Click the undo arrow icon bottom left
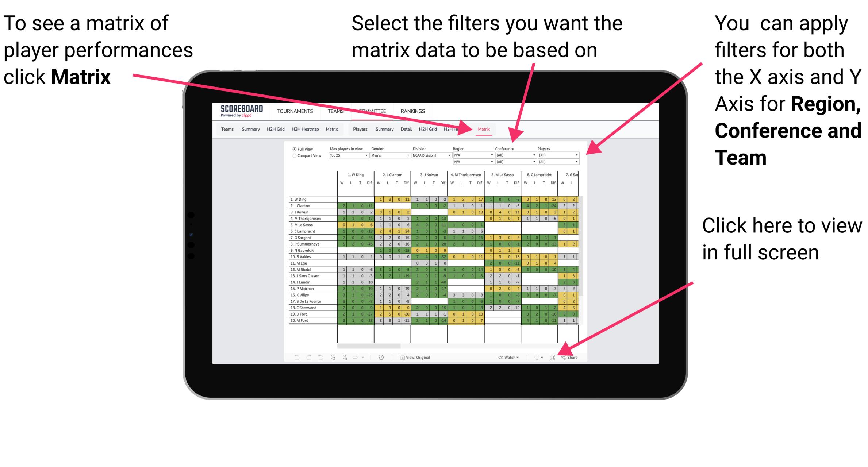 [294, 358]
